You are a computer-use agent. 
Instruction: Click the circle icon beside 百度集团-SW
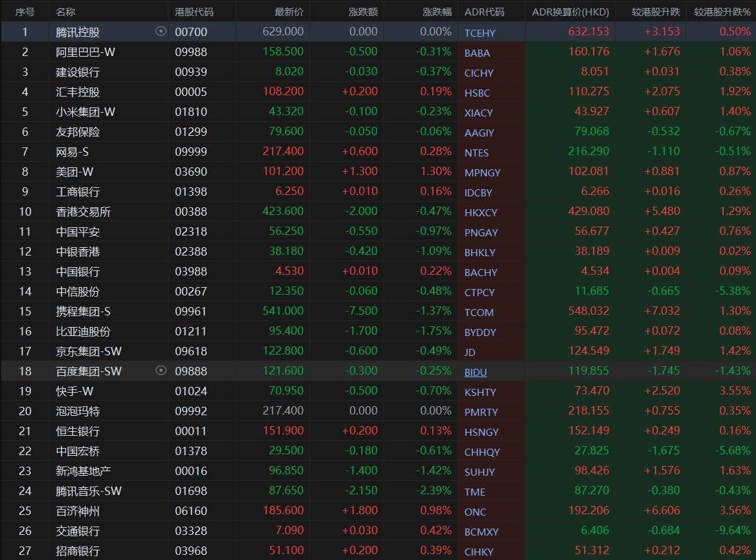161,371
